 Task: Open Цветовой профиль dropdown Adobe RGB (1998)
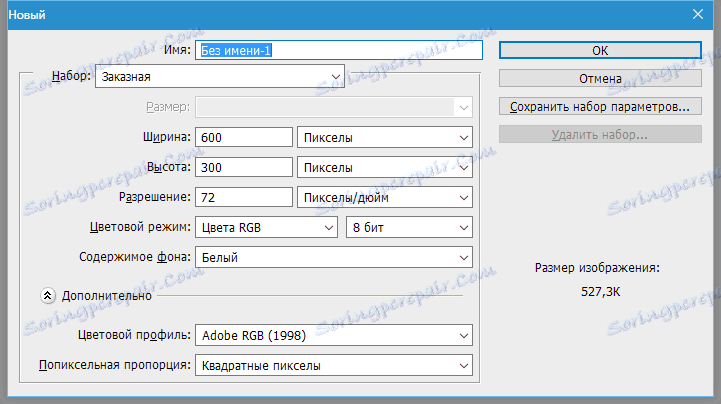[x=334, y=336]
